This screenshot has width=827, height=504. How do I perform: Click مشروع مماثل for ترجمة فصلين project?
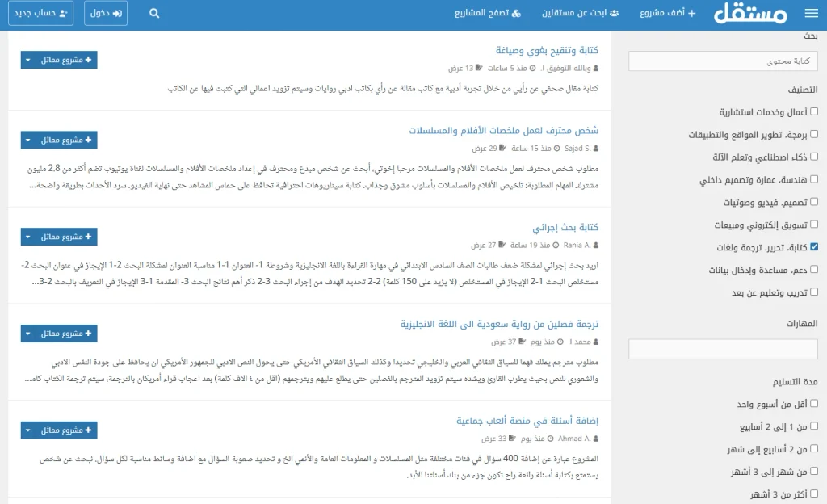66,334
